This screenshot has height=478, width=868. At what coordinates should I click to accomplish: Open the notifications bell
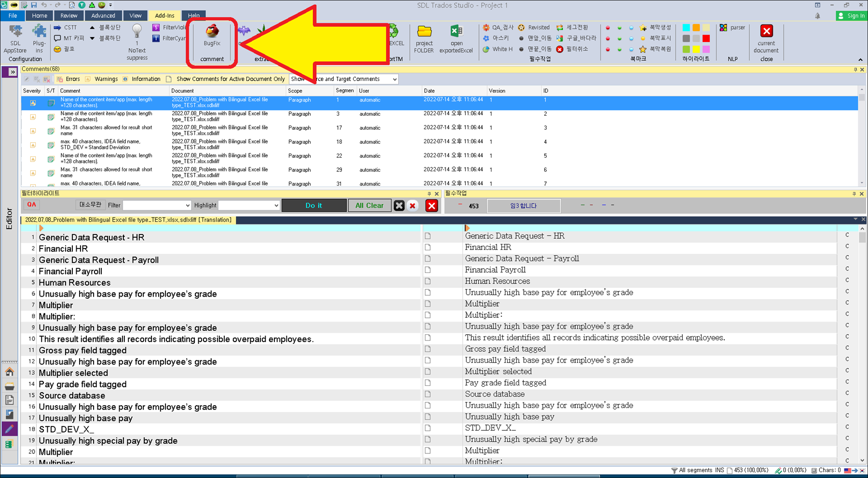[817, 16]
